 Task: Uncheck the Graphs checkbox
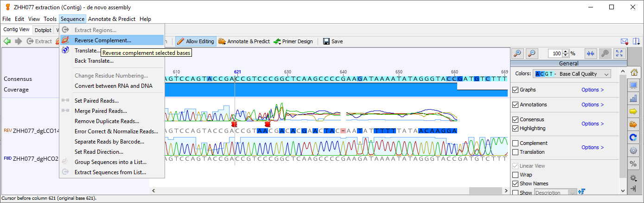[x=515, y=90]
